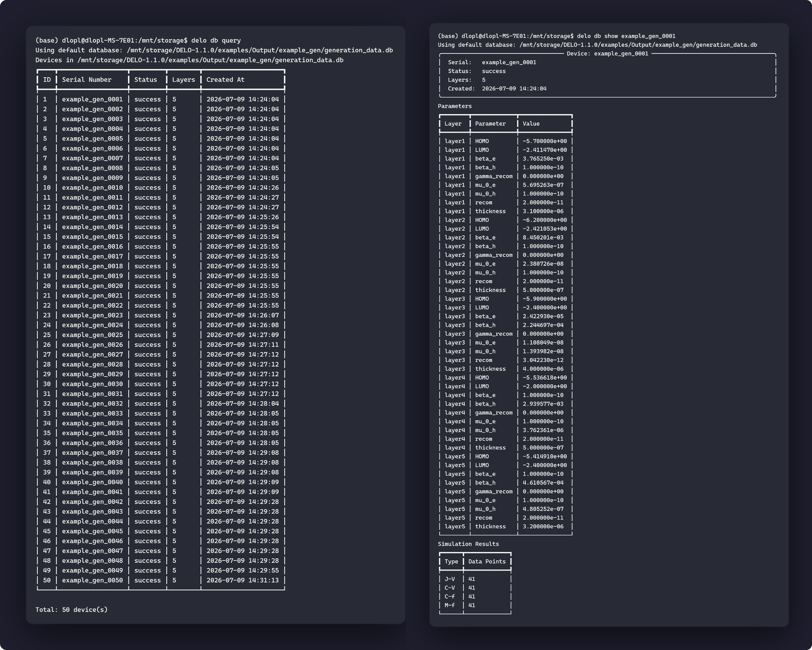Click the 'delo db show example_gen_0001' command
Image resolution: width=812 pixels, height=650 pixels.
pos(626,36)
